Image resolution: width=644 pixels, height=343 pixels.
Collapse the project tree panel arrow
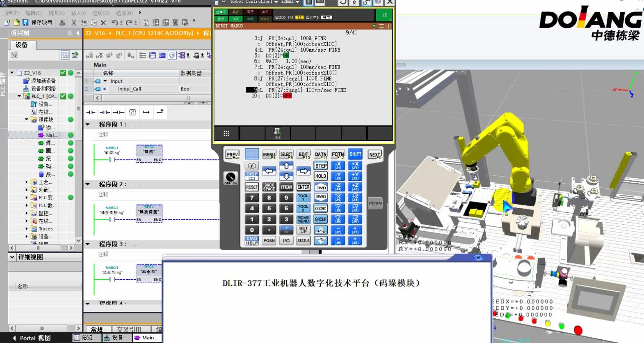pyautogui.click(x=78, y=33)
